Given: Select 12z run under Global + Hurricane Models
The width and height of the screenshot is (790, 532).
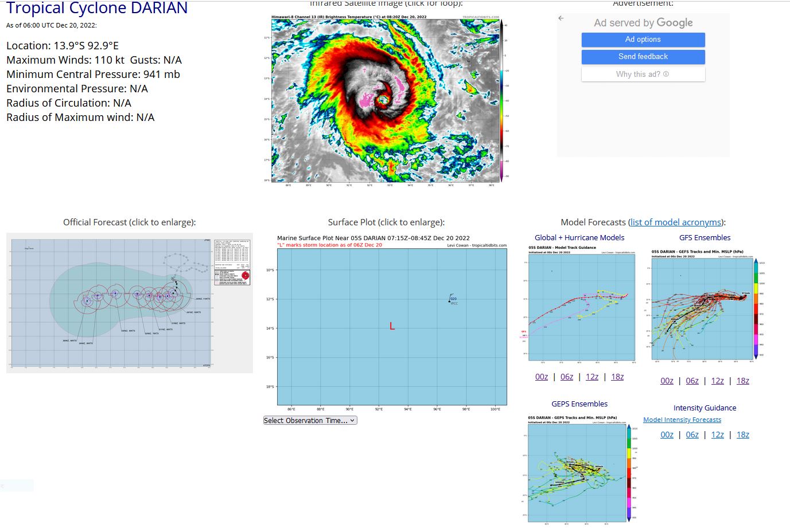Looking at the screenshot, I should tap(591, 377).
